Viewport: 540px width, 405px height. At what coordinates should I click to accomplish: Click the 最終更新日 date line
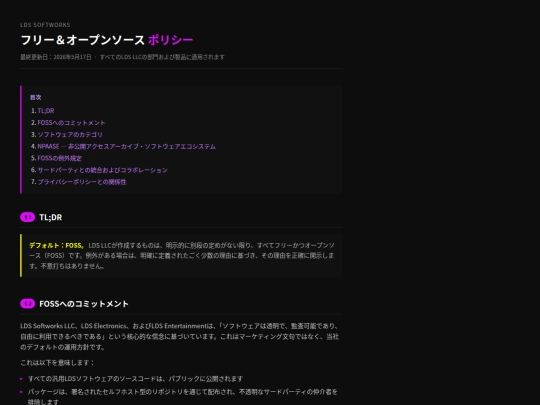pyautogui.click(x=56, y=57)
